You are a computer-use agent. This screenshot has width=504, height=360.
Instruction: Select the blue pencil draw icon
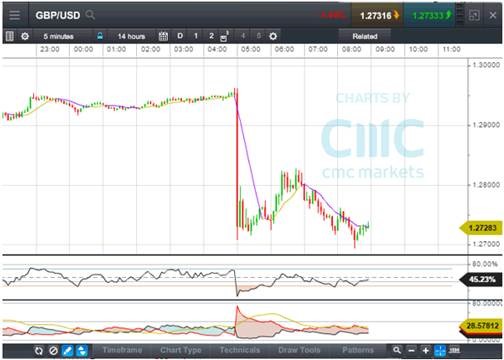click(67, 351)
